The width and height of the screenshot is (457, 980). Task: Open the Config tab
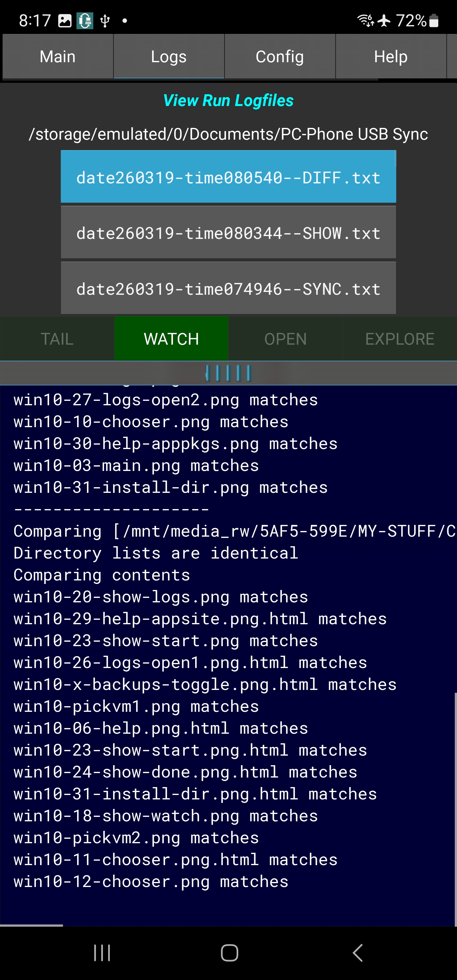click(x=280, y=57)
